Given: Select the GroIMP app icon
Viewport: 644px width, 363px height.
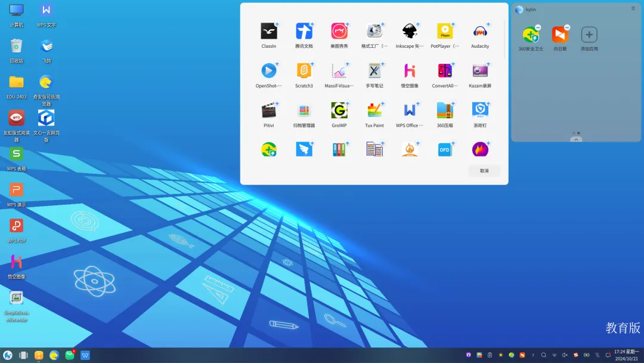Looking at the screenshot, I should [339, 110].
